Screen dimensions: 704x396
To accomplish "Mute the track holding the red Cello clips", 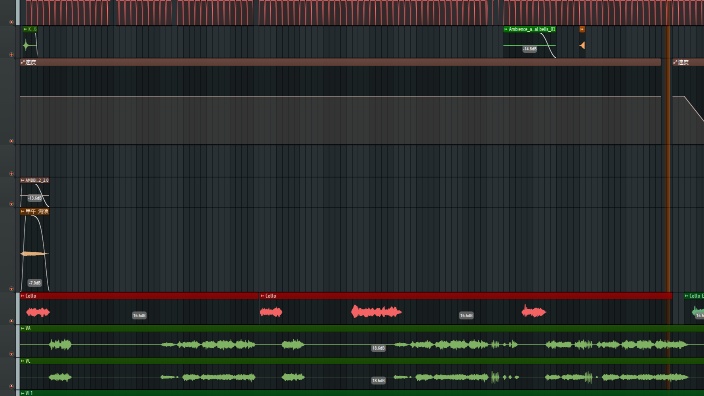I will (x=11, y=321).
